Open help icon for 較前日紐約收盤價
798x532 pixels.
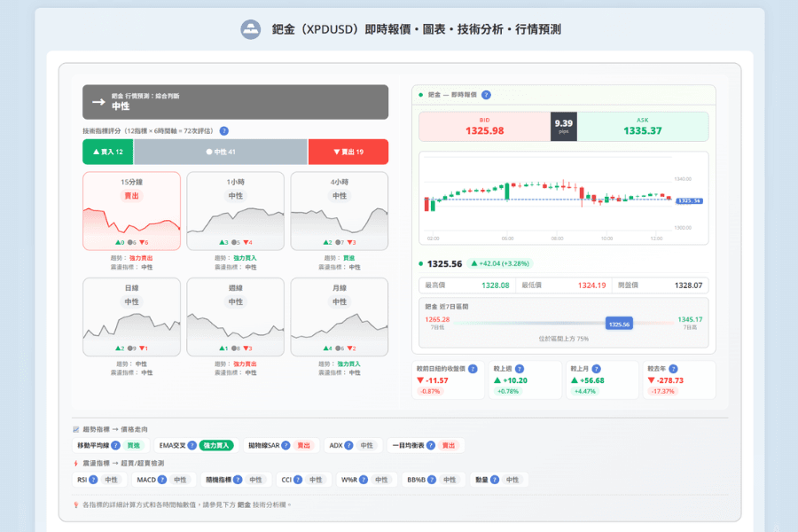tap(473, 369)
